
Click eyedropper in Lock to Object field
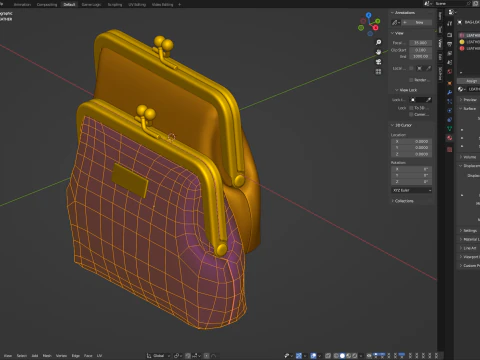tap(428, 100)
